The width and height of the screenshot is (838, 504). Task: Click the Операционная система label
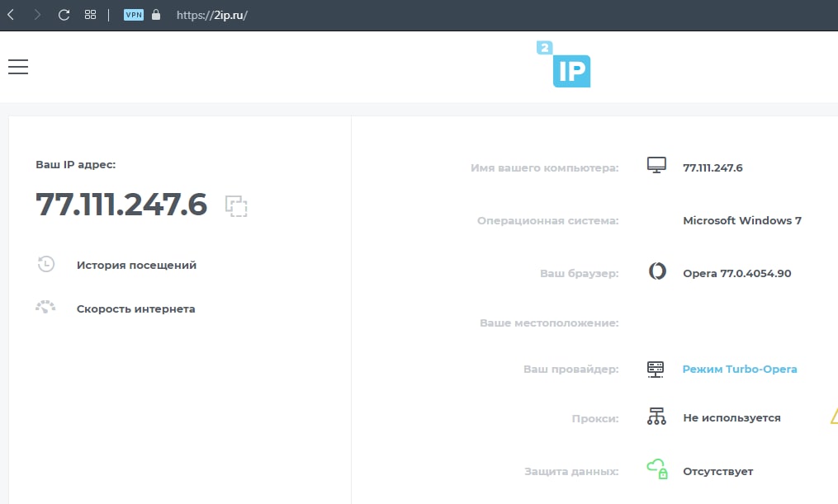point(548,220)
